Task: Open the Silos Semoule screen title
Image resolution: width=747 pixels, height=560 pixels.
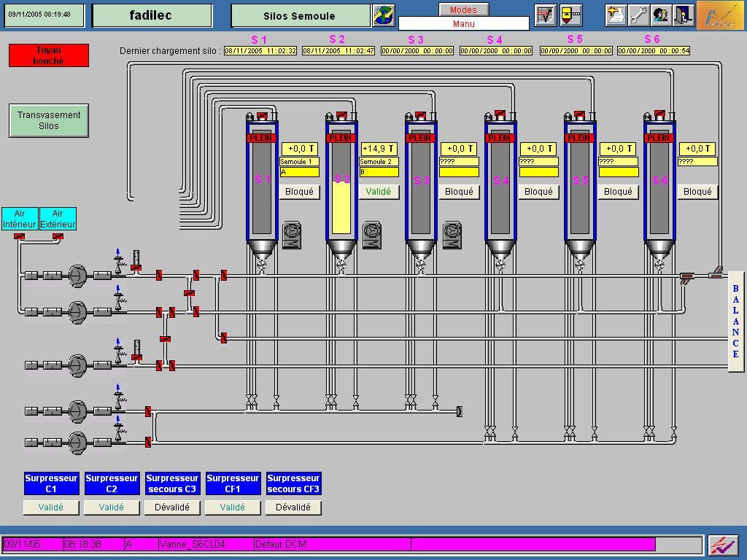Action: pos(300,16)
